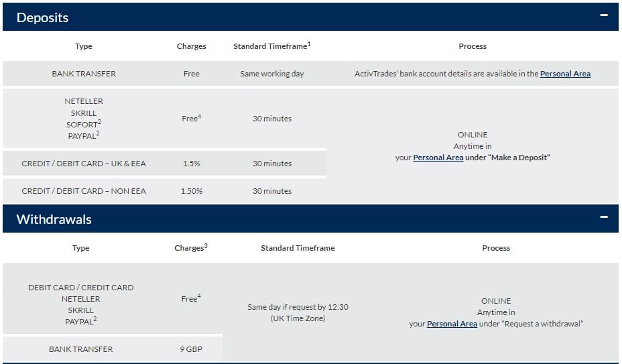Select the "CREDIT / DEBIT CARD – UK & EEA" cell
The width and height of the screenshot is (622, 364).
tap(84, 164)
